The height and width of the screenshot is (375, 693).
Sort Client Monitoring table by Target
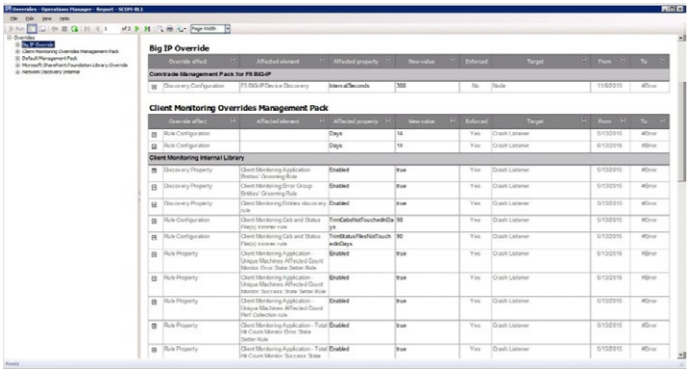coord(584,121)
